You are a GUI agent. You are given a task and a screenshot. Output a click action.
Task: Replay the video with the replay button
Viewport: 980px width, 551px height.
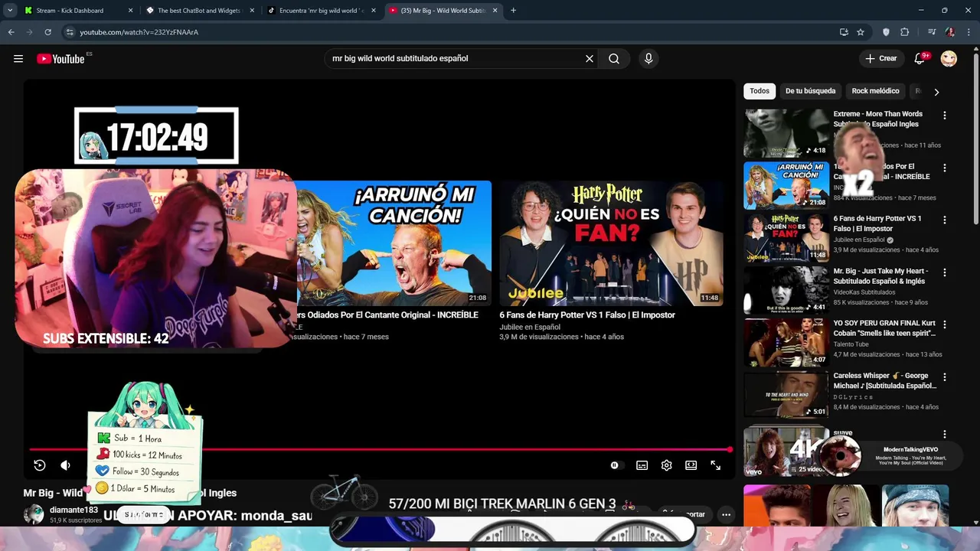click(40, 465)
